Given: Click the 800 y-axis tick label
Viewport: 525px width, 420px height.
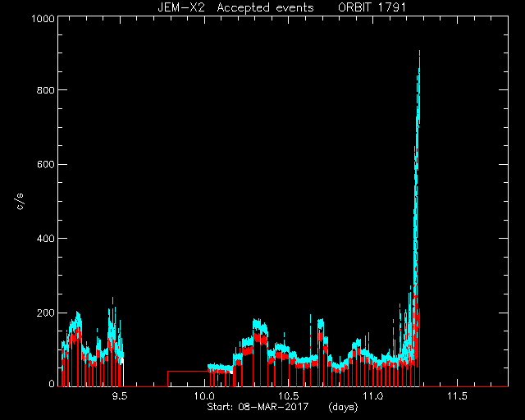Looking at the screenshot, I should click(46, 89).
